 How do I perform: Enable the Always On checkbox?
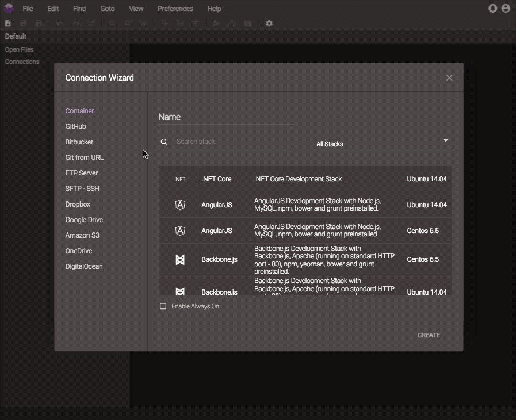click(163, 306)
